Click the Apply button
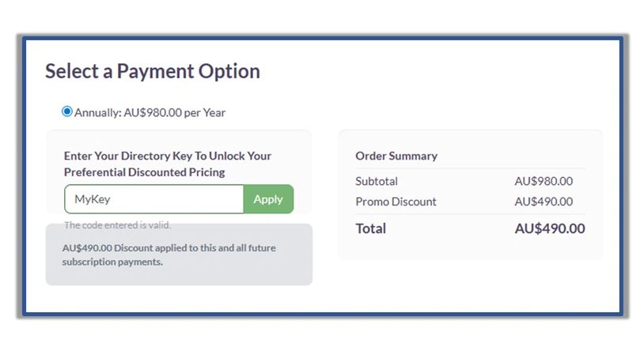This screenshot has height=362, width=644. point(268,199)
